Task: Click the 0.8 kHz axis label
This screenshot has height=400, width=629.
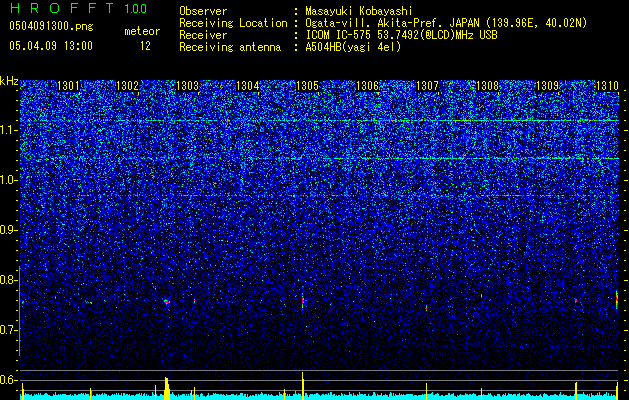Action: pyautogui.click(x=9, y=280)
